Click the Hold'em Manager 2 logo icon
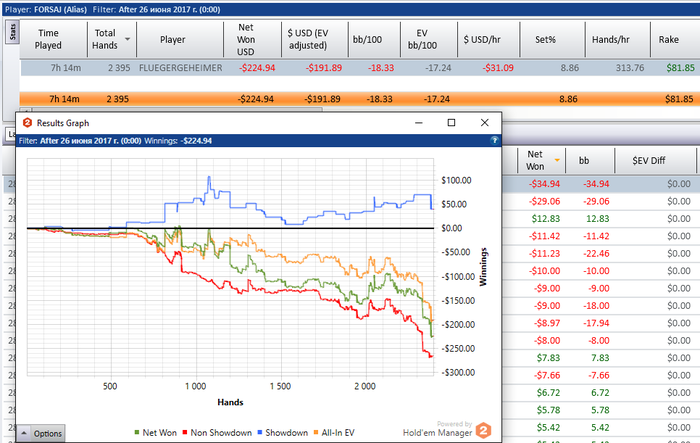 483,430
